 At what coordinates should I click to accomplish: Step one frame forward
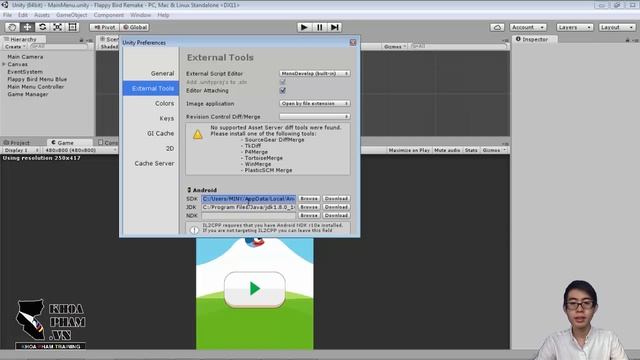click(335, 27)
